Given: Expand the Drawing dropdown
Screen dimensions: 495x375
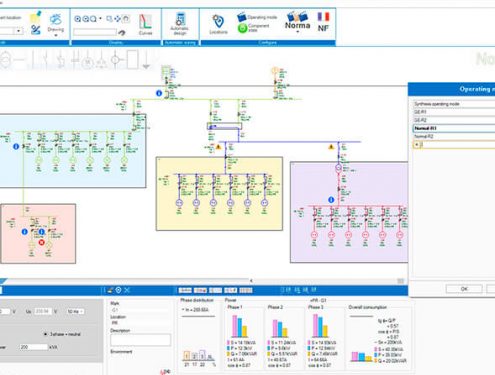Looking at the screenshot, I should point(56,35).
